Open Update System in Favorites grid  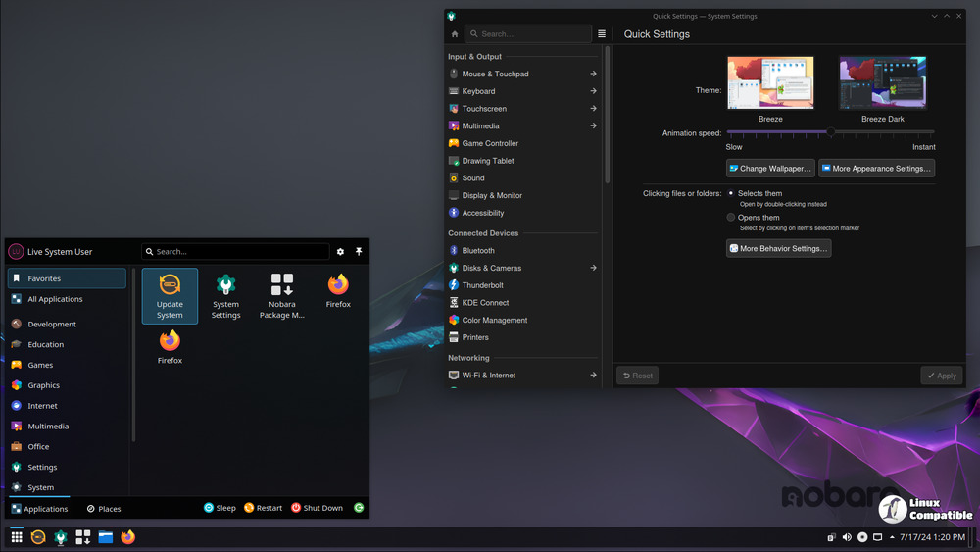pos(170,294)
